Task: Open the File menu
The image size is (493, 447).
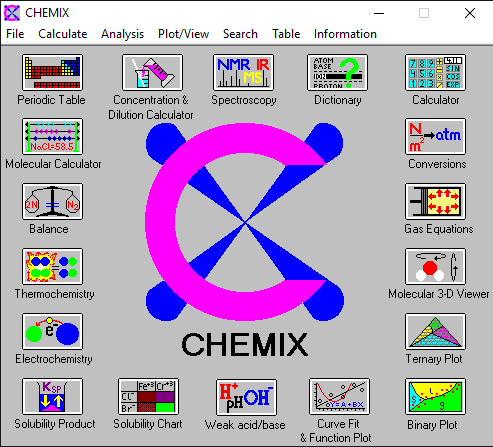Action: click(15, 34)
